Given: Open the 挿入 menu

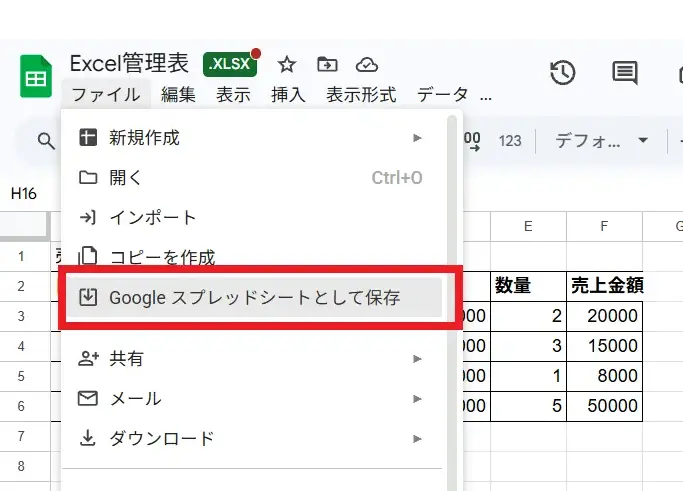Looking at the screenshot, I should [288, 95].
